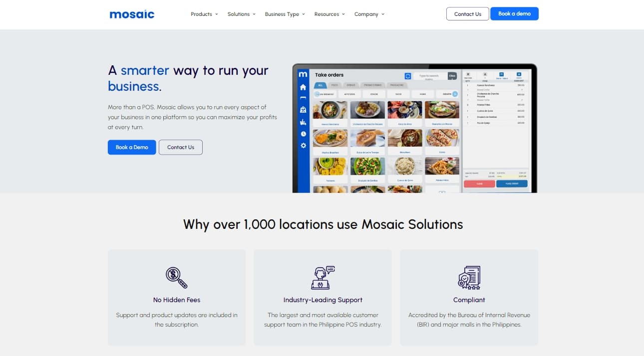
Task: Click the hero Book a Demo button
Action: click(x=132, y=147)
